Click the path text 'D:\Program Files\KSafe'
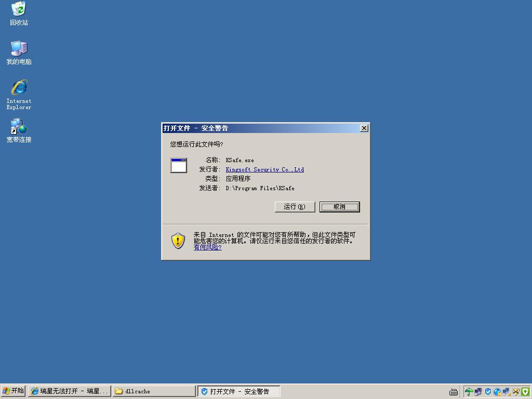 click(260, 188)
